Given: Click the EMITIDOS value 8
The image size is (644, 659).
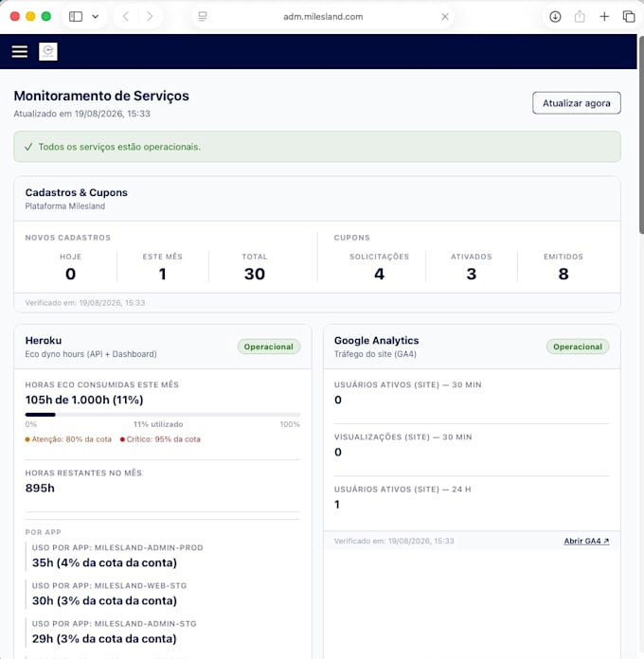Looking at the screenshot, I should point(563,274).
